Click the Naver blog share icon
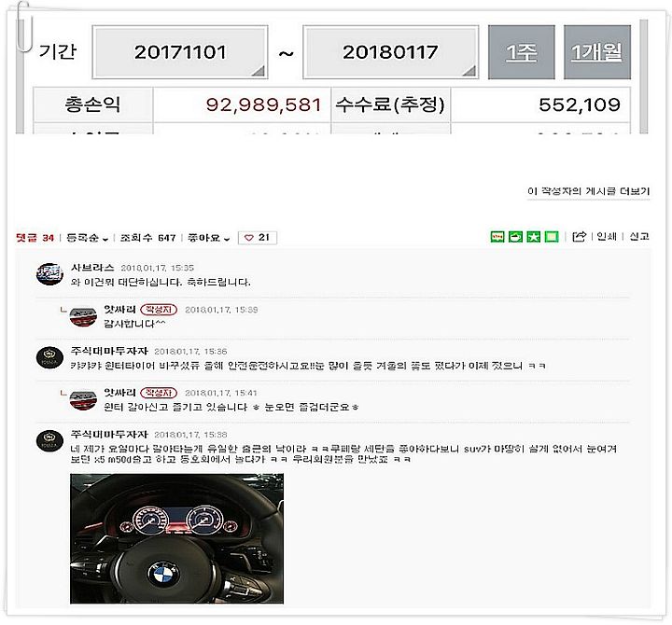This screenshot has width=672, height=625. tap(497, 236)
